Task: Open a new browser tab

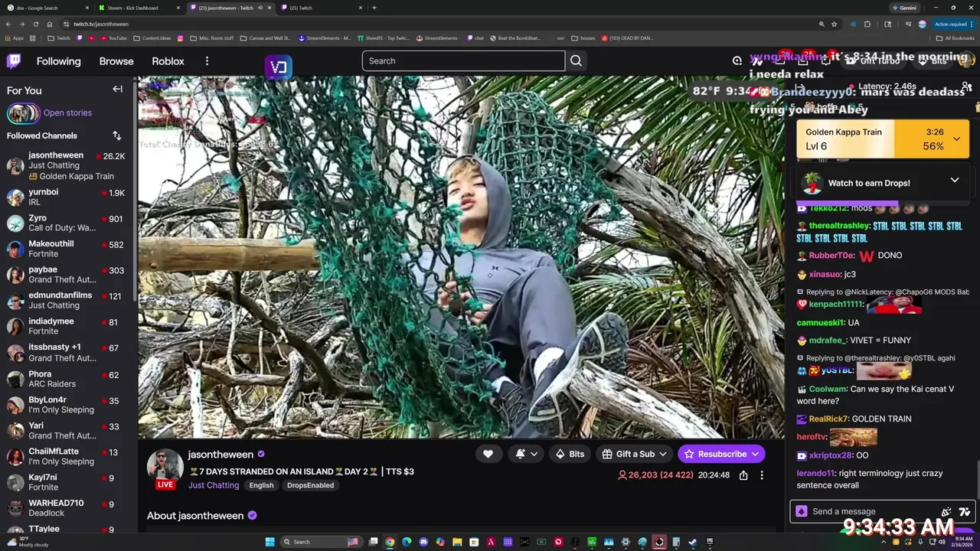Action: 374,8
